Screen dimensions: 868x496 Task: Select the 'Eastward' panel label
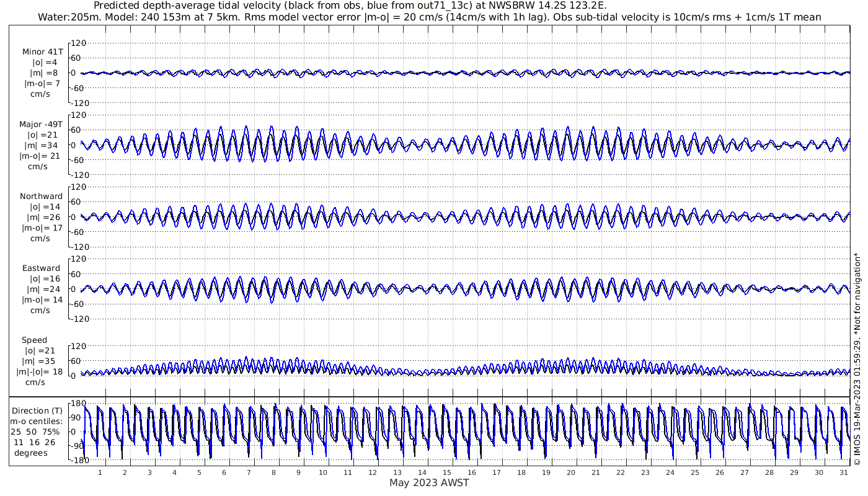click(x=41, y=268)
